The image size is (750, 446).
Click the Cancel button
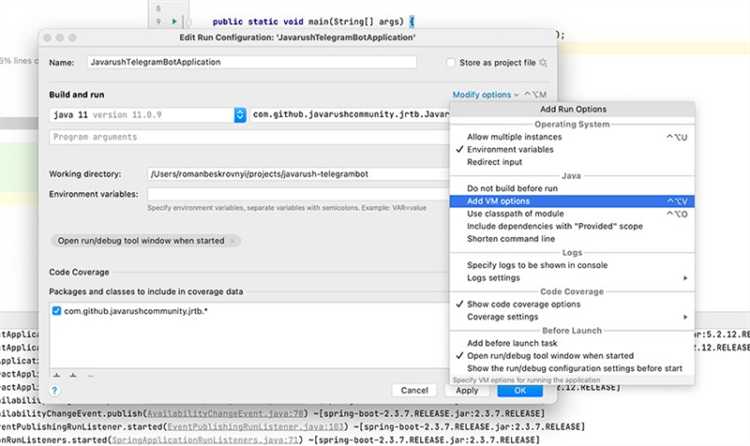414,390
